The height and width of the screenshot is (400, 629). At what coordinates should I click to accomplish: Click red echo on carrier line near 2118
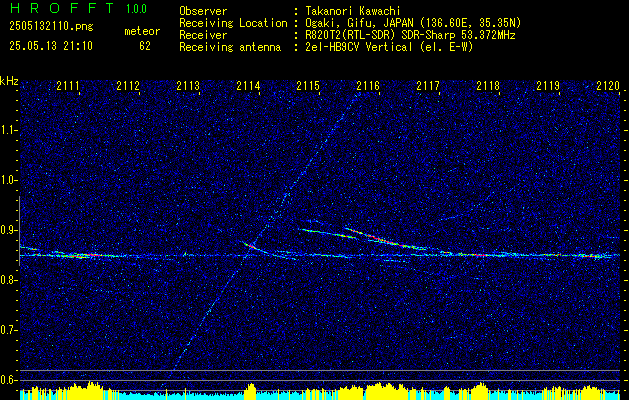click(481, 255)
